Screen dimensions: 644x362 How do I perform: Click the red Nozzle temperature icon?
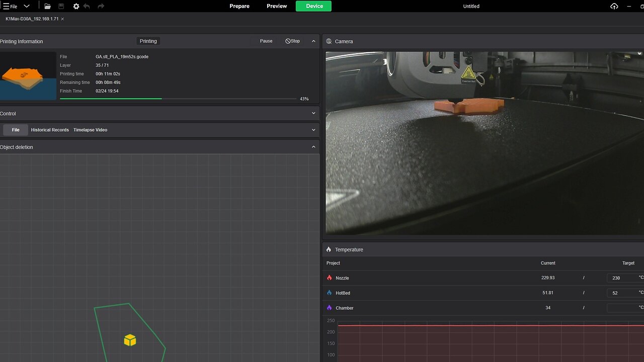click(330, 278)
